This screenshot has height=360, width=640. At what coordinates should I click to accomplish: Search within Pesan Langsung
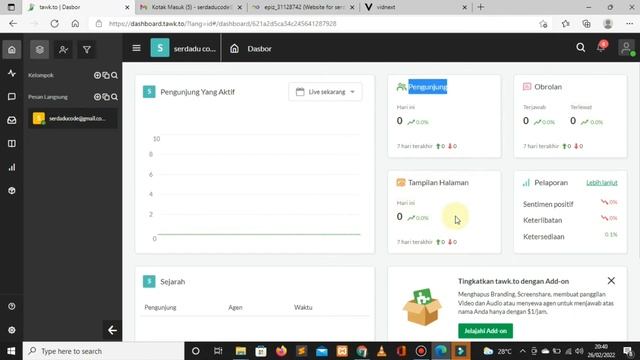[114, 97]
